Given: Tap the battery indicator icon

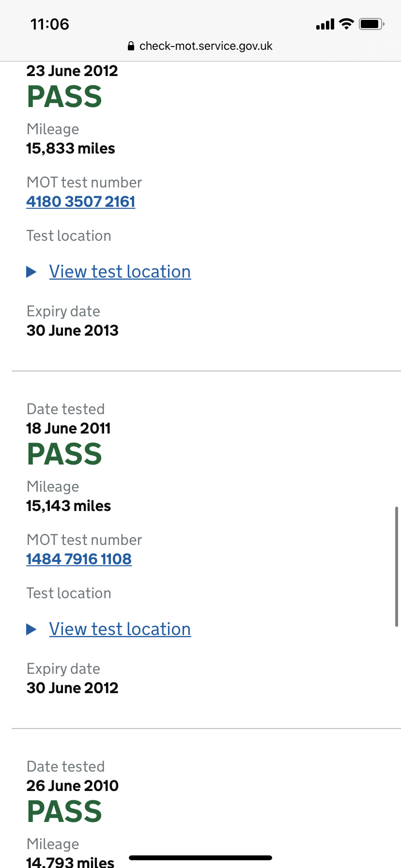Looking at the screenshot, I should tap(371, 24).
